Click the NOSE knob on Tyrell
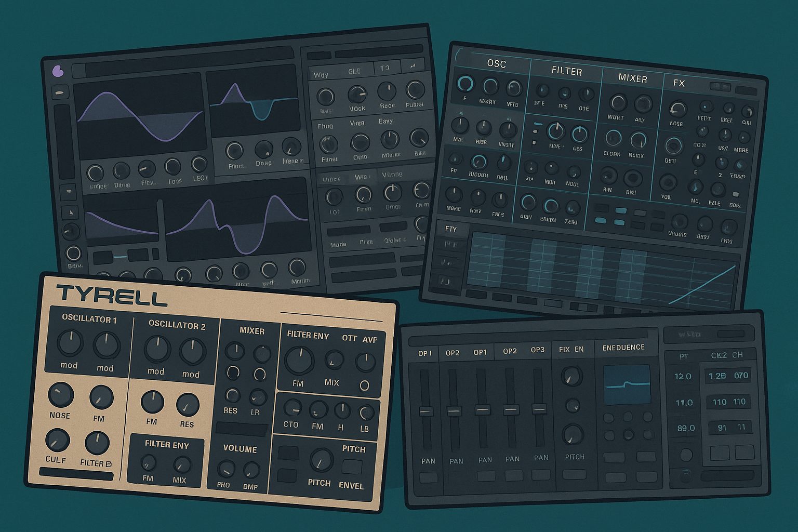 tap(60, 395)
